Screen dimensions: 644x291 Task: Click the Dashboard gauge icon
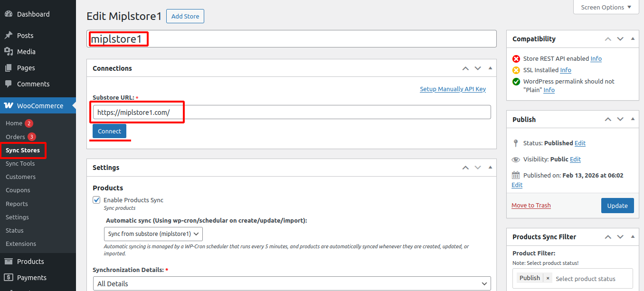tap(9, 14)
